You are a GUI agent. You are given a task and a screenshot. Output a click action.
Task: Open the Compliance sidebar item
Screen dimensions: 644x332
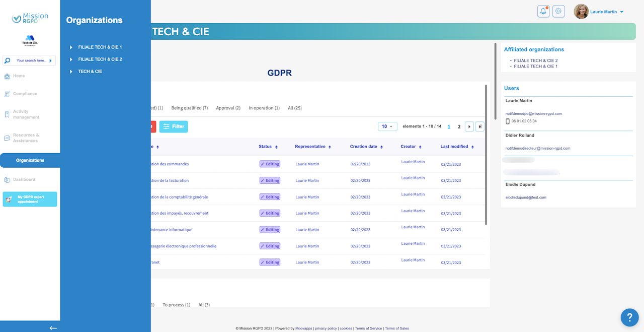(x=25, y=94)
